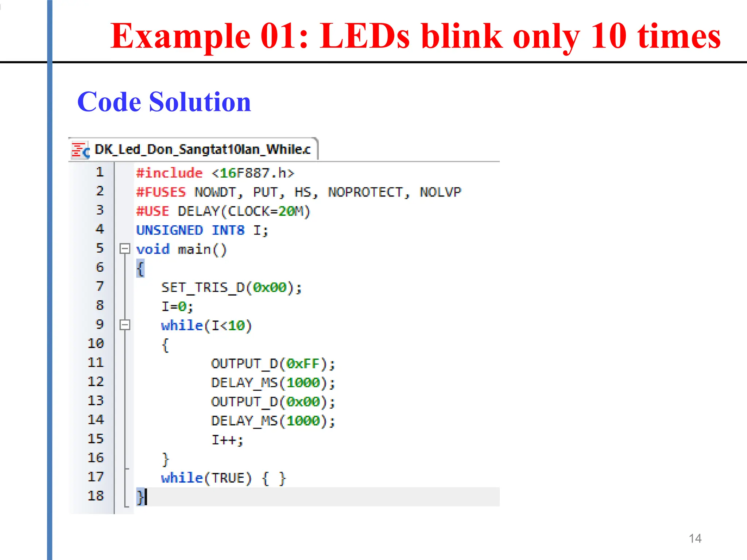Screen dimensions: 747x560
Task: Click DELAY_MS(1000); on line 12
Action: coord(273,383)
